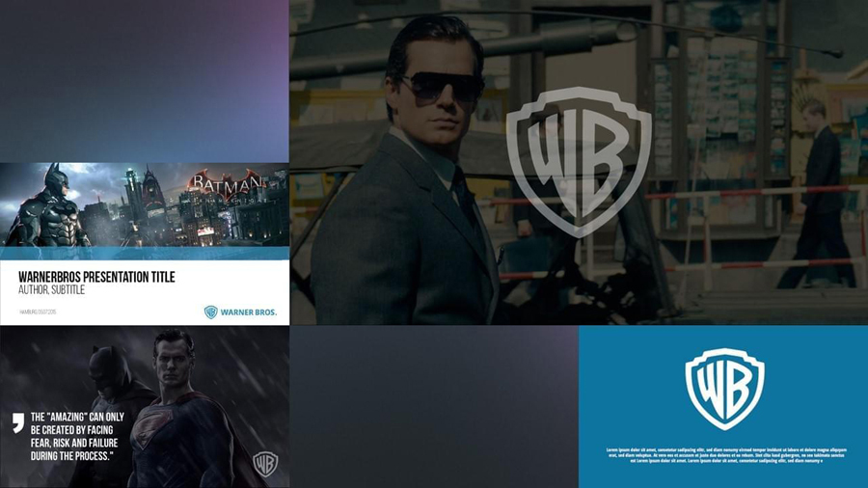
Task: Click the Lorem ipsum paragraph on blue panel
Action: tap(725, 455)
